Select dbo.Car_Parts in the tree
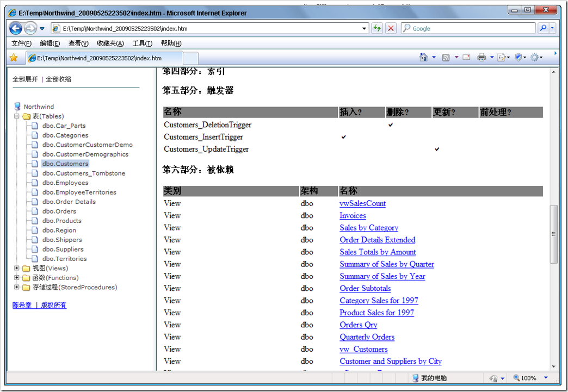The image size is (568, 392). point(64,126)
